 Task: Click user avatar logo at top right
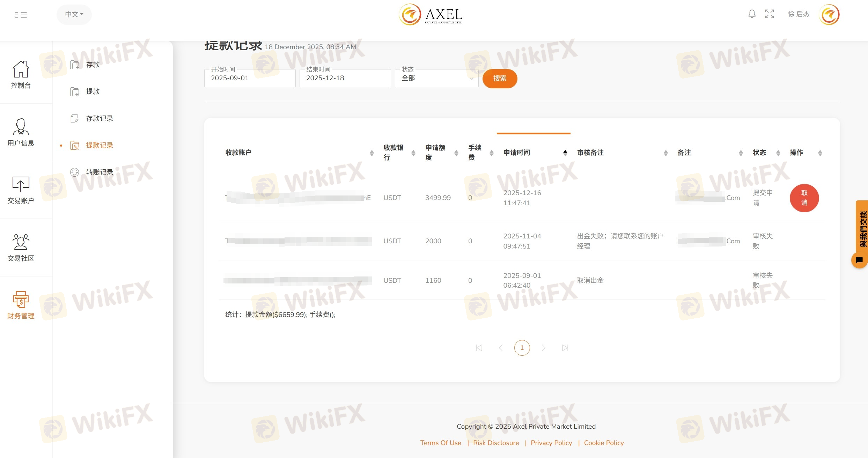tap(829, 15)
